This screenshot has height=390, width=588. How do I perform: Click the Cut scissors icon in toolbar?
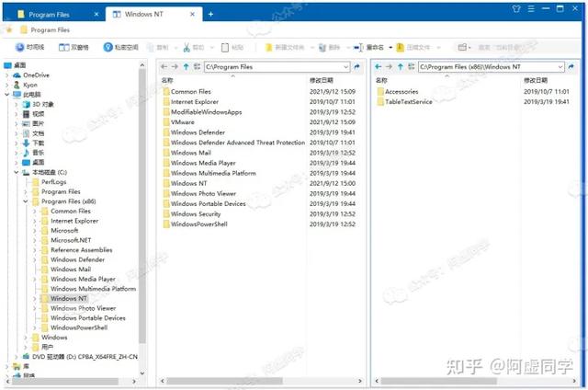(187, 47)
